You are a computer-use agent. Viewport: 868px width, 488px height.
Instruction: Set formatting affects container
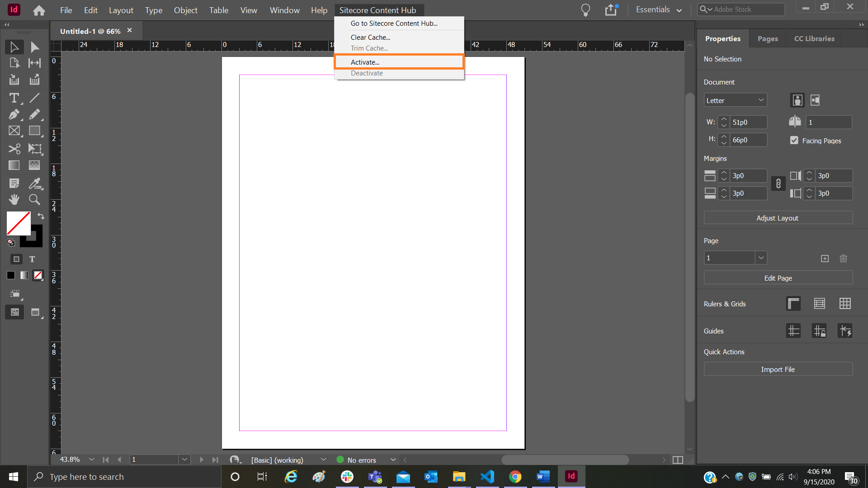point(16,259)
